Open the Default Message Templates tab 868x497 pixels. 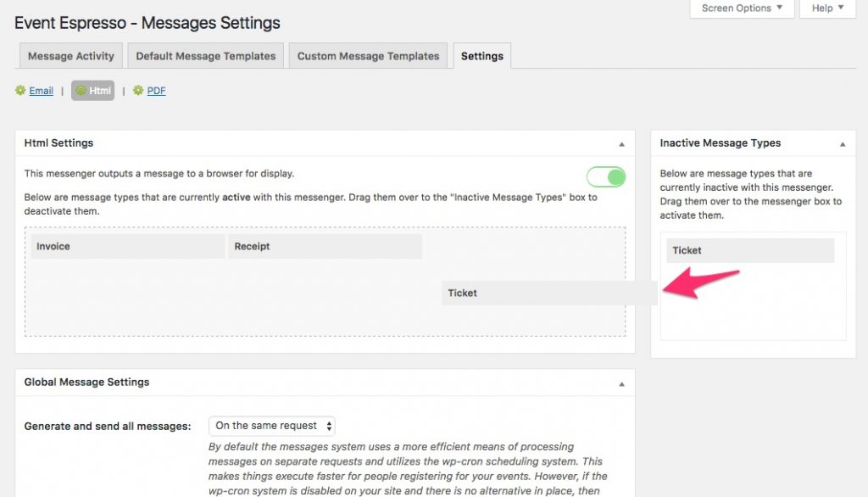[206, 56]
